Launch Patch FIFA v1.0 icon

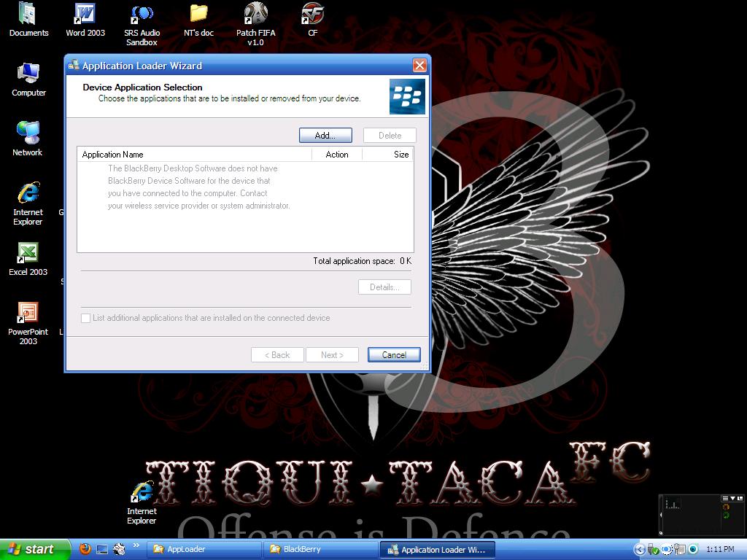(255, 15)
